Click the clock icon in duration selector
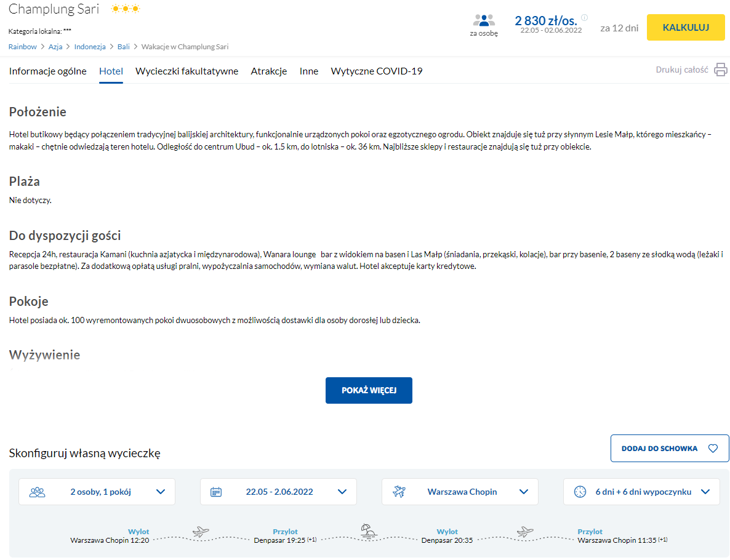Image resolution: width=730 pixels, height=560 pixels. point(580,492)
